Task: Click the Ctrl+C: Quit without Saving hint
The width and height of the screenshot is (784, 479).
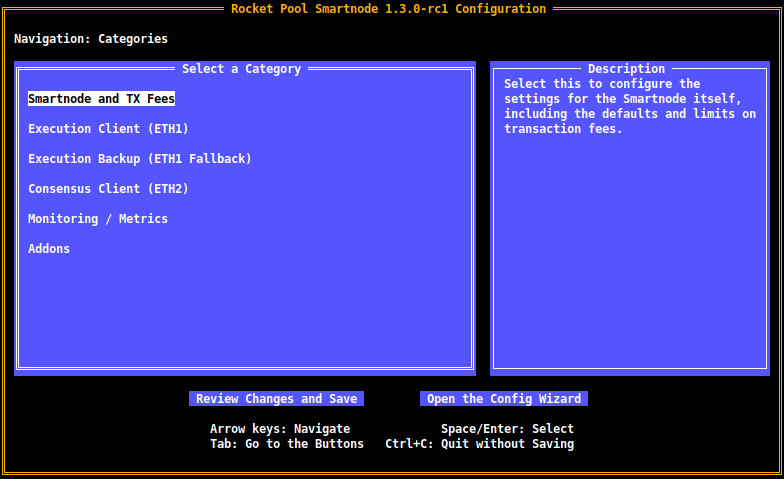Action: pyautogui.click(x=479, y=444)
